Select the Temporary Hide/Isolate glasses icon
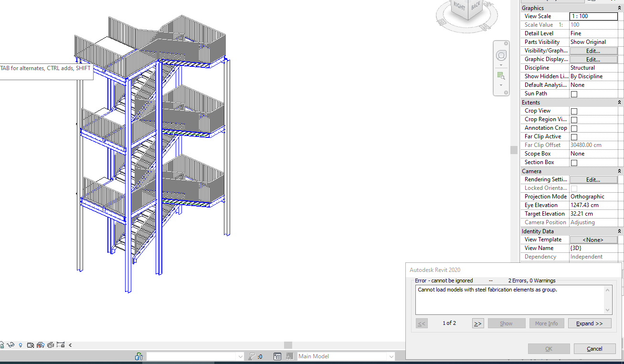 click(x=10, y=345)
